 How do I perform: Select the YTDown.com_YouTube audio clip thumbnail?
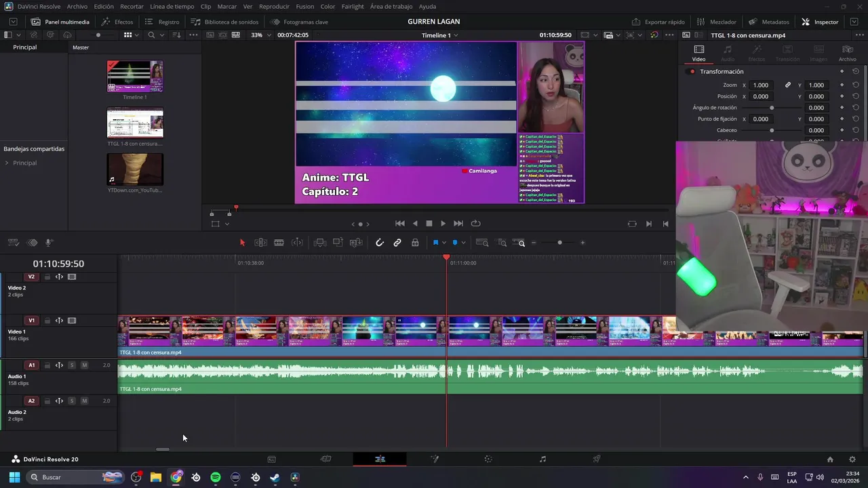point(135,169)
